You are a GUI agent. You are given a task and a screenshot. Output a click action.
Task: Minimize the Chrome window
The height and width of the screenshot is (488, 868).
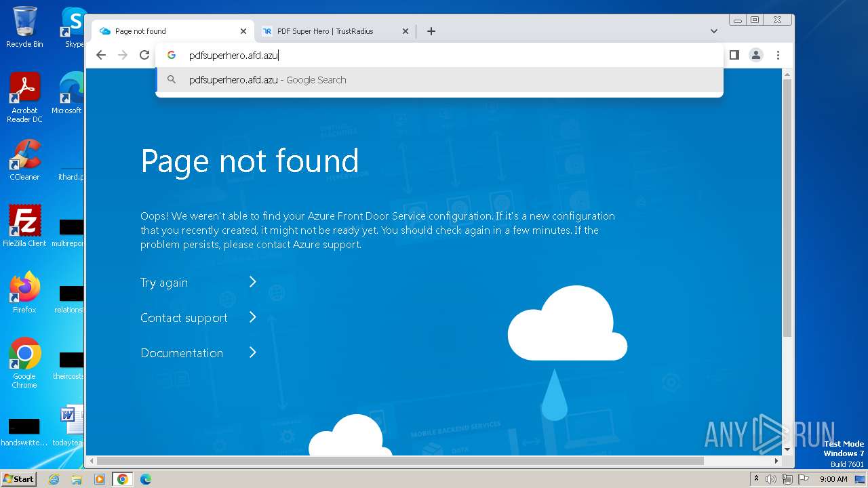pyautogui.click(x=738, y=20)
